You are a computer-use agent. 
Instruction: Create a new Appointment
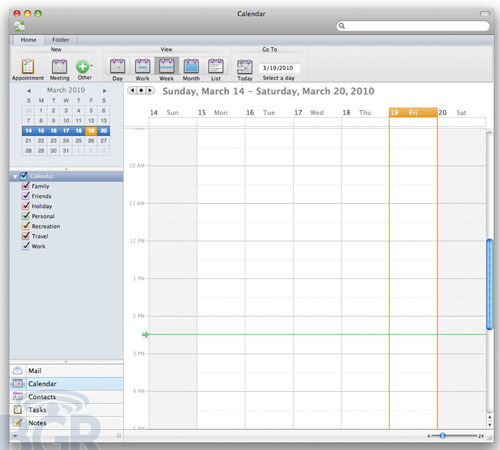tap(28, 70)
